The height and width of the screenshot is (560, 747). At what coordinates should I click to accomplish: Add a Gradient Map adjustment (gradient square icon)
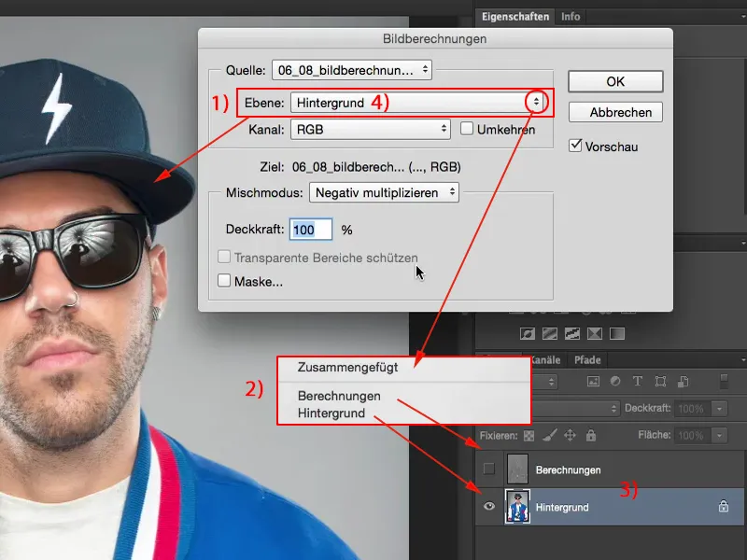click(x=617, y=333)
